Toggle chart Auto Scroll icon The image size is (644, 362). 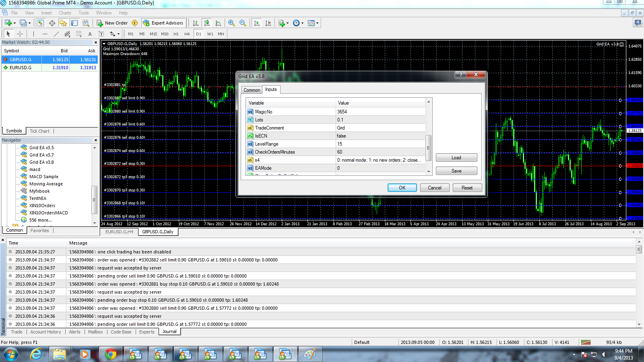click(x=257, y=23)
